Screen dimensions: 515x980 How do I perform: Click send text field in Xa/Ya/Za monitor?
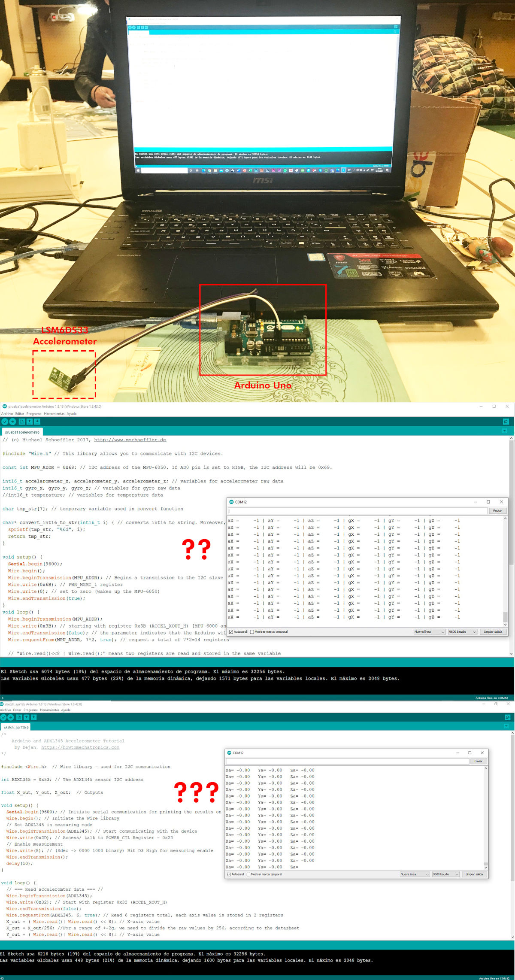tap(348, 761)
